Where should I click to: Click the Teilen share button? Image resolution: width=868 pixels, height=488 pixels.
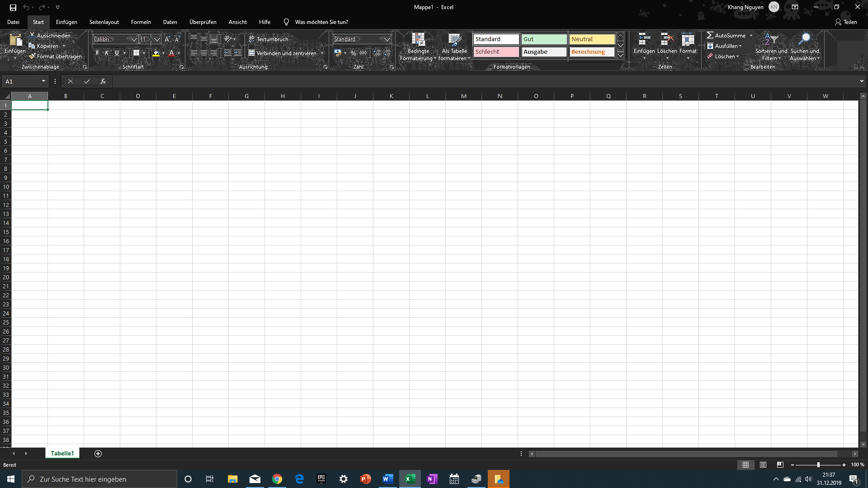pos(846,22)
